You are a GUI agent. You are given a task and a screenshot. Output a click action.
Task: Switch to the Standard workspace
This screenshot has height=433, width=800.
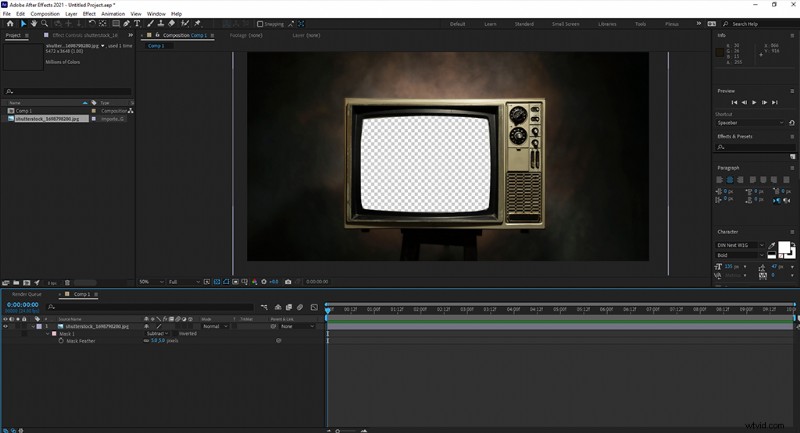(524, 24)
